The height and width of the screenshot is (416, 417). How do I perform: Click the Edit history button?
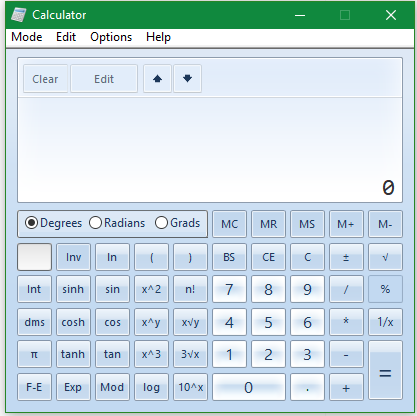point(104,79)
